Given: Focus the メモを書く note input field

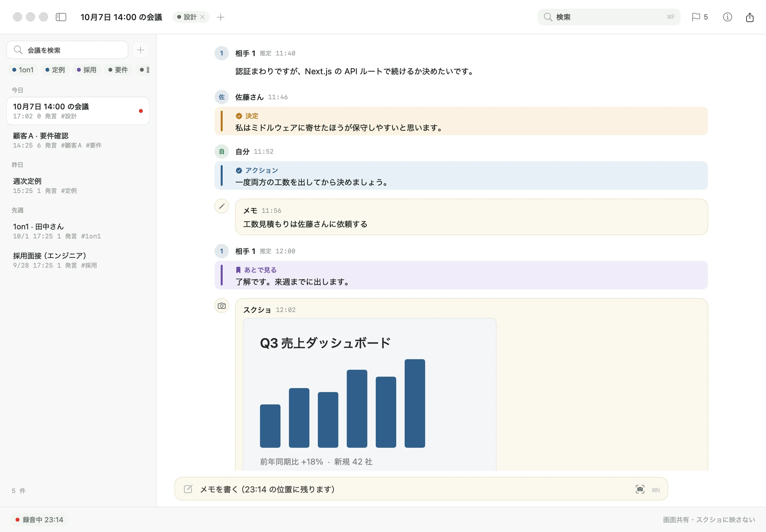Looking at the screenshot, I should (421, 489).
